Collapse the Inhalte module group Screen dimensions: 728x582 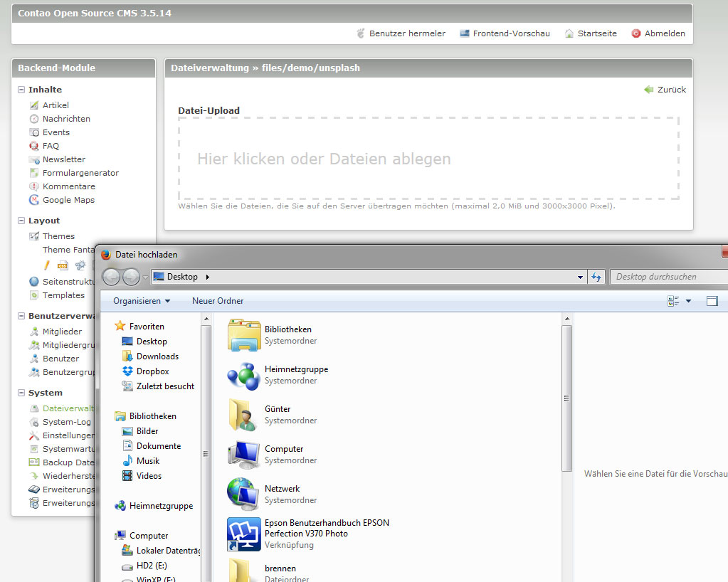(x=22, y=90)
